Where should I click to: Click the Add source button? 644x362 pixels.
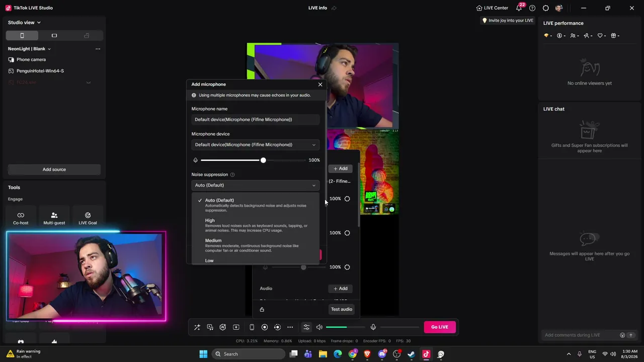(x=54, y=169)
